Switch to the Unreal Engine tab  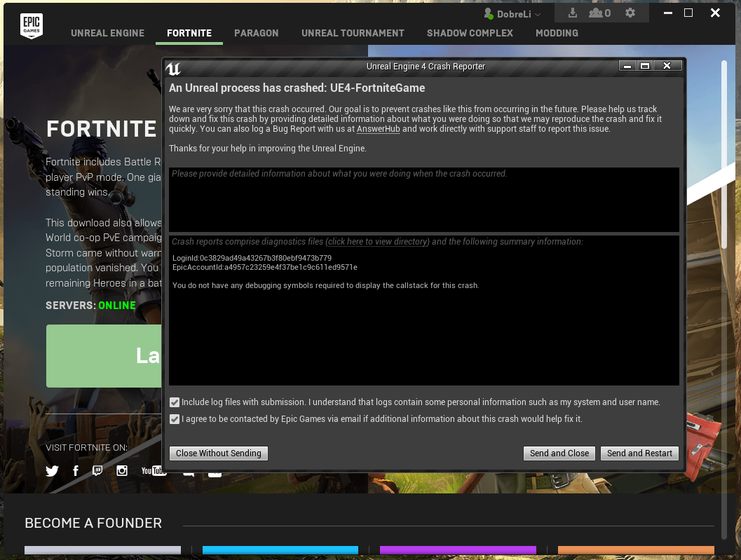point(108,33)
